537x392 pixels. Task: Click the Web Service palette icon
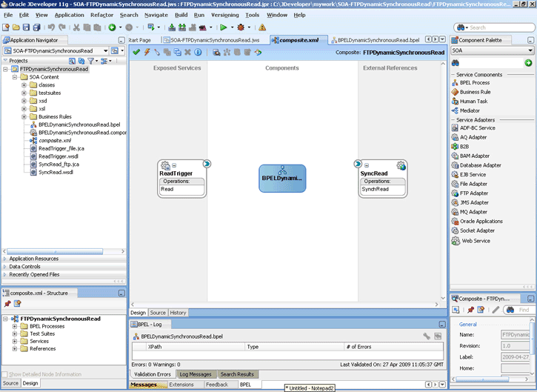point(456,241)
